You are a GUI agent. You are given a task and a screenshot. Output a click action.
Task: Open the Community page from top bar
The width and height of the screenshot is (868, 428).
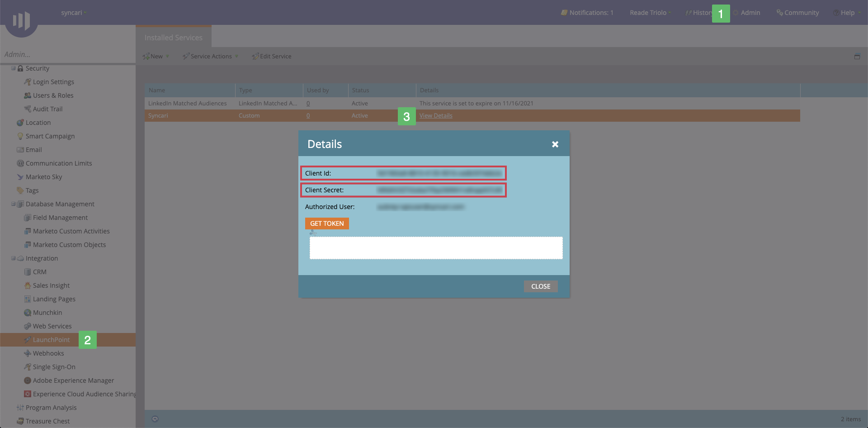pyautogui.click(x=802, y=12)
